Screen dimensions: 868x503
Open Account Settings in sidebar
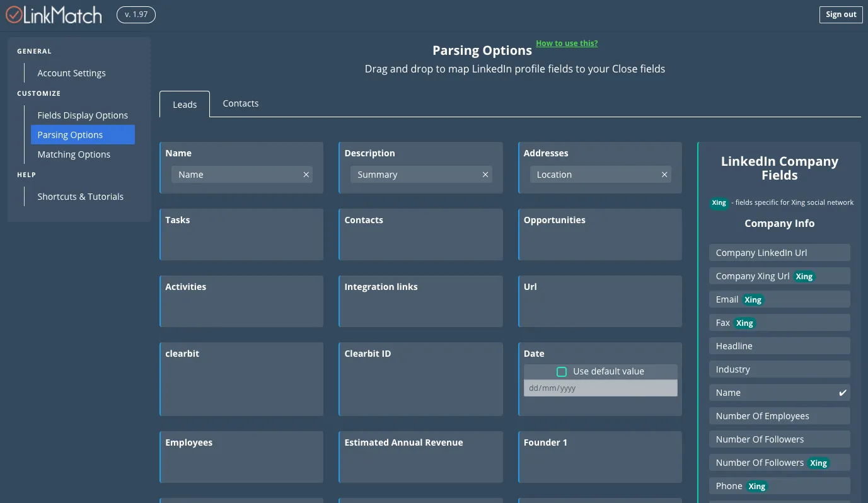tap(71, 73)
